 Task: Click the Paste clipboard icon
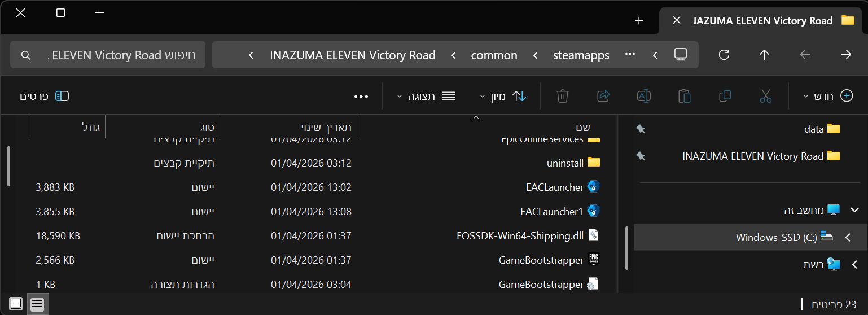684,96
